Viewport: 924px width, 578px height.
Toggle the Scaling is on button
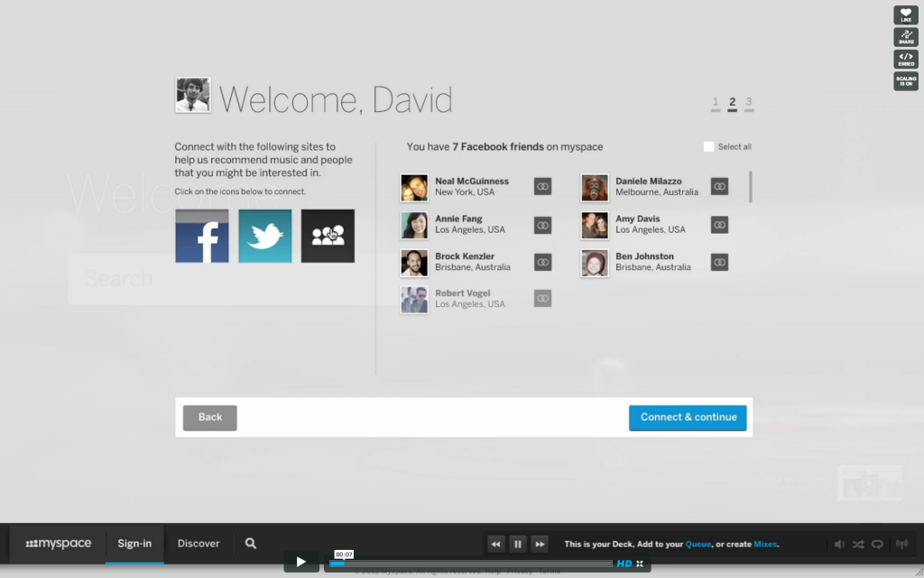[906, 80]
